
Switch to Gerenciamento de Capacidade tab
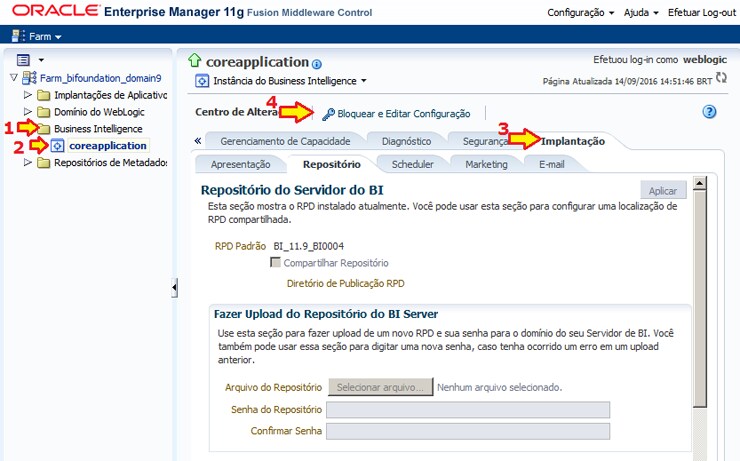285,141
